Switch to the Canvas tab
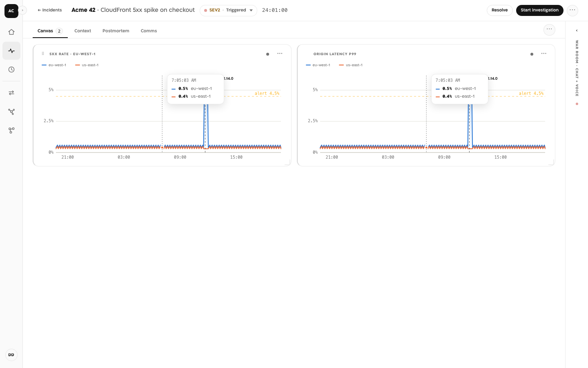The height and width of the screenshot is (368, 588). pos(50,31)
